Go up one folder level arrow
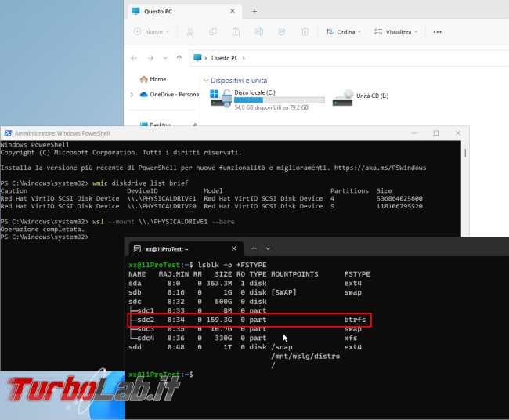The image size is (509, 420). (179, 58)
